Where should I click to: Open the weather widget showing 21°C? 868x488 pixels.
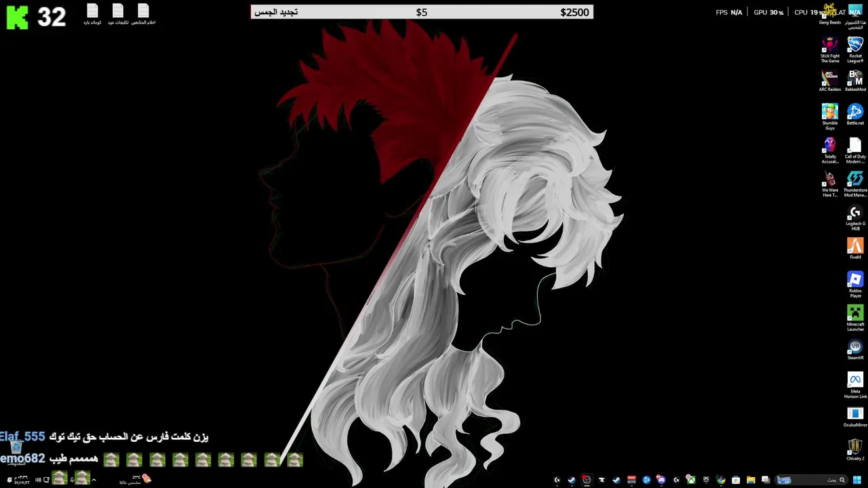click(x=135, y=480)
